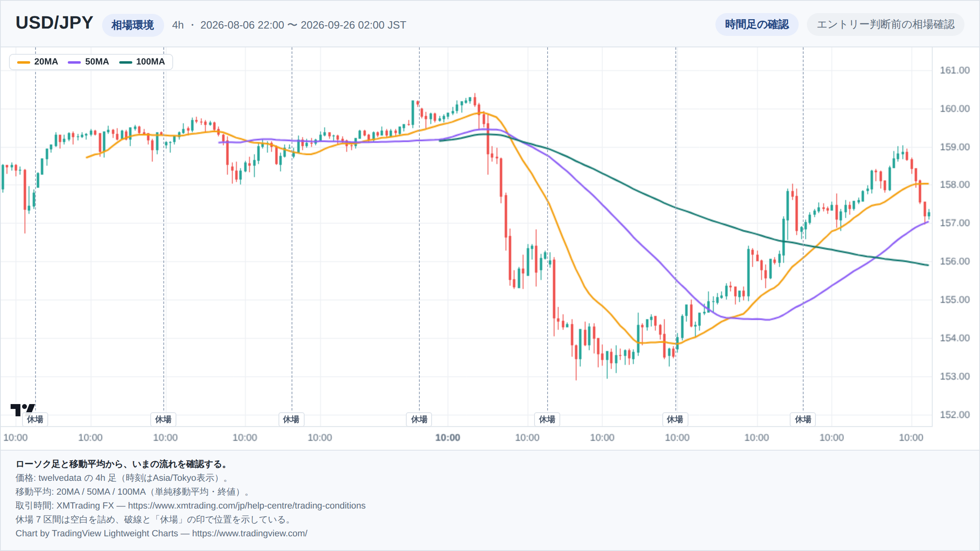The height and width of the screenshot is (551, 980).
Task: Click the エントリー判断前の相場確認 label
Action: 885,24
